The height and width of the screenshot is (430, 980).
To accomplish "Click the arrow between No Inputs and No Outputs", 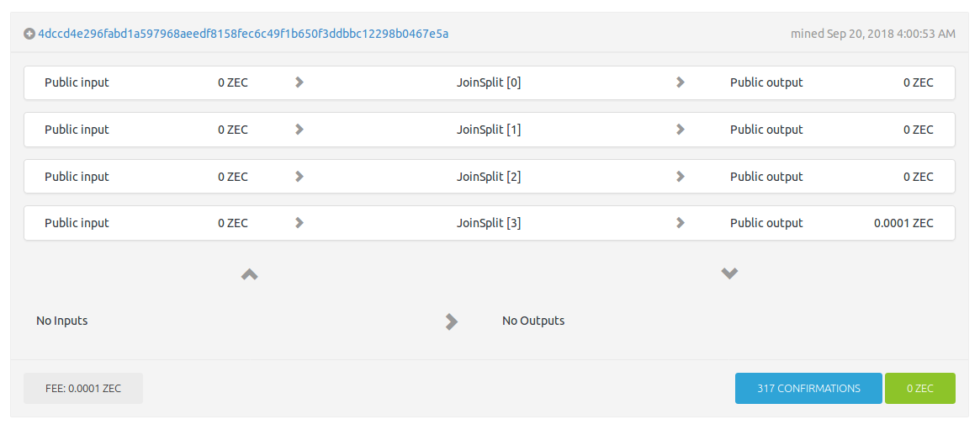I will click(452, 321).
